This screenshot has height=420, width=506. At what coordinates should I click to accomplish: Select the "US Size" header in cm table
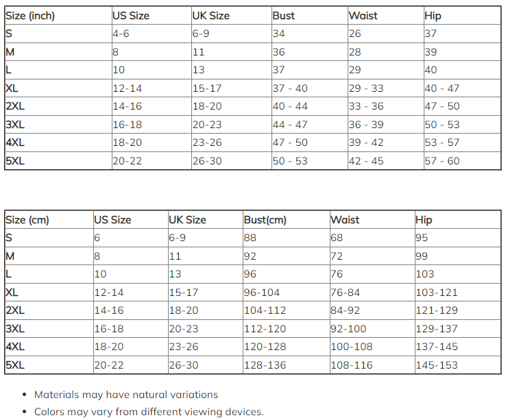[112, 220]
